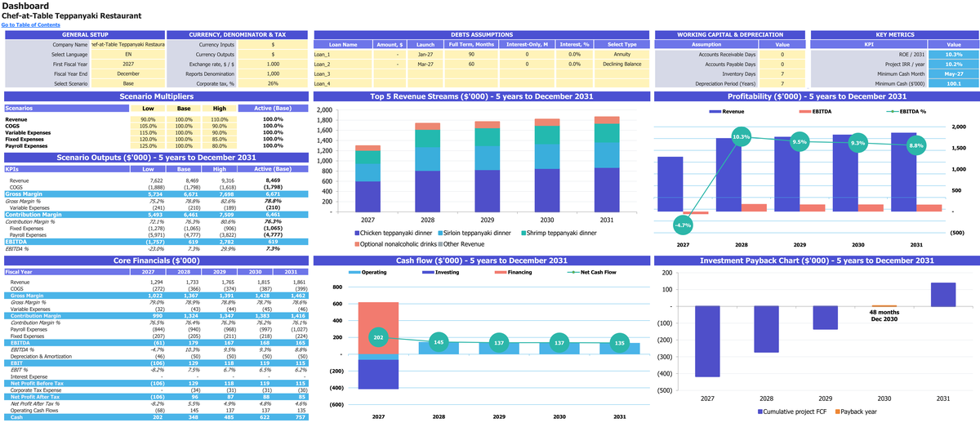Edit the Revenue Low multiplier 90.0%

click(x=148, y=119)
